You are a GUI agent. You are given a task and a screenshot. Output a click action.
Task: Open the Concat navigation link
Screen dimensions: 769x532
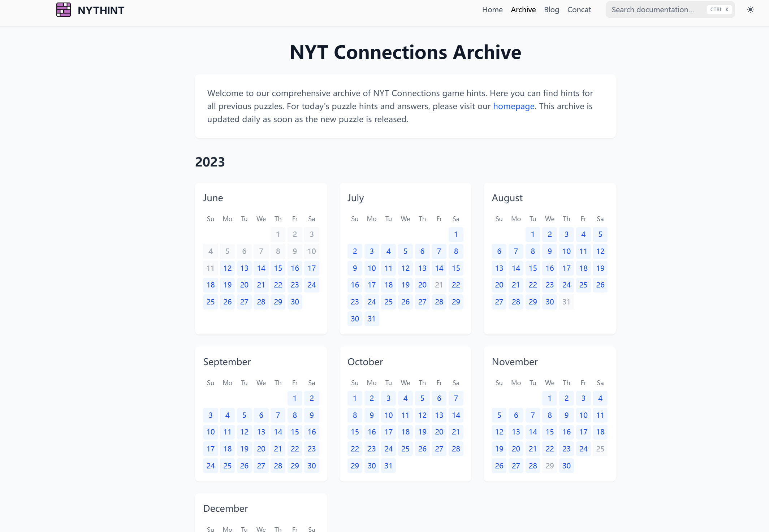pyautogui.click(x=579, y=10)
